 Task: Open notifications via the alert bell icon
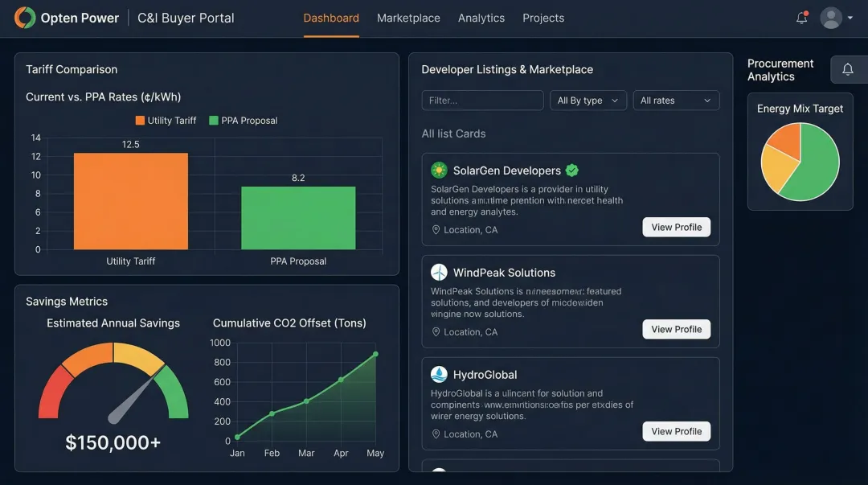tap(801, 17)
